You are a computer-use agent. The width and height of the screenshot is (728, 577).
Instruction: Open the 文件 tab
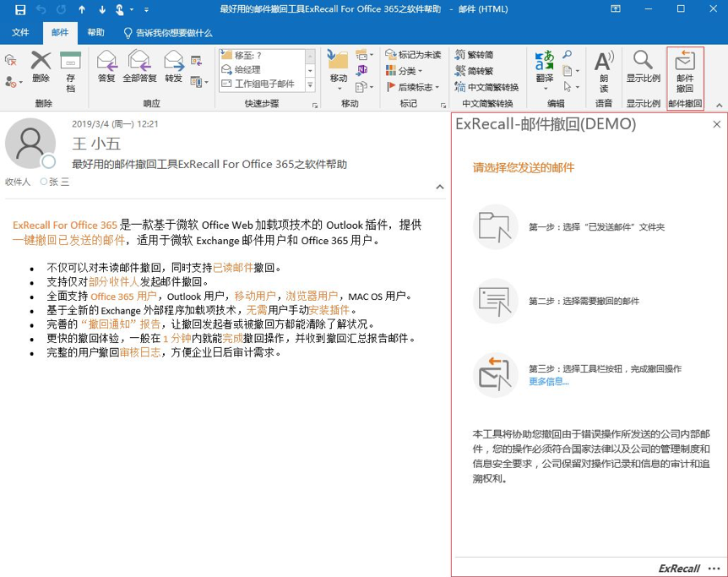pyautogui.click(x=20, y=32)
